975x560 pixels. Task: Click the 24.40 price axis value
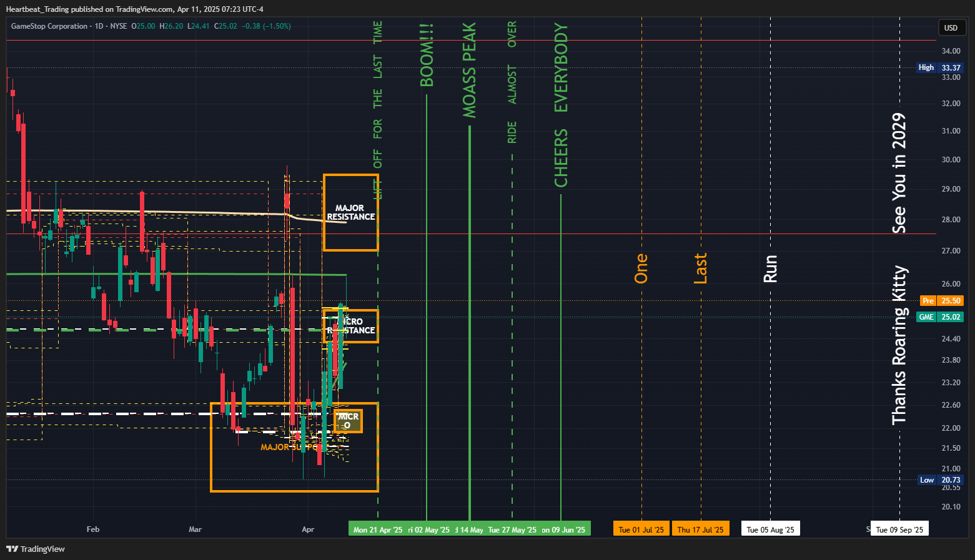point(951,339)
